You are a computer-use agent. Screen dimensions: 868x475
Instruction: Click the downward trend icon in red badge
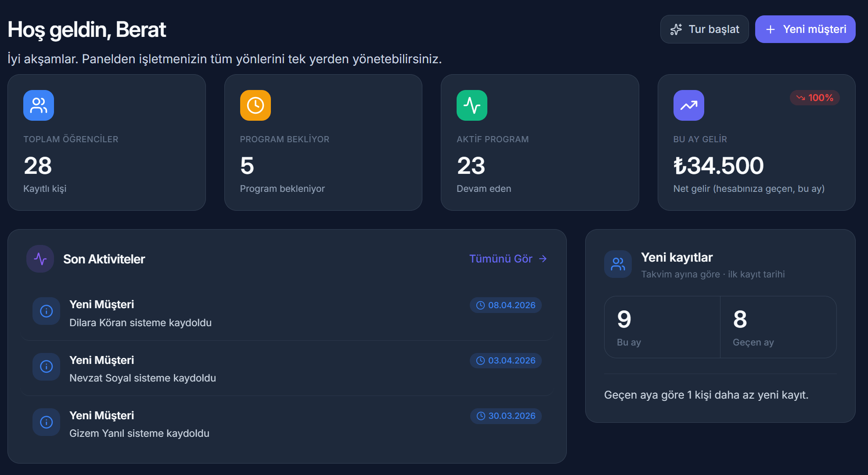click(801, 98)
